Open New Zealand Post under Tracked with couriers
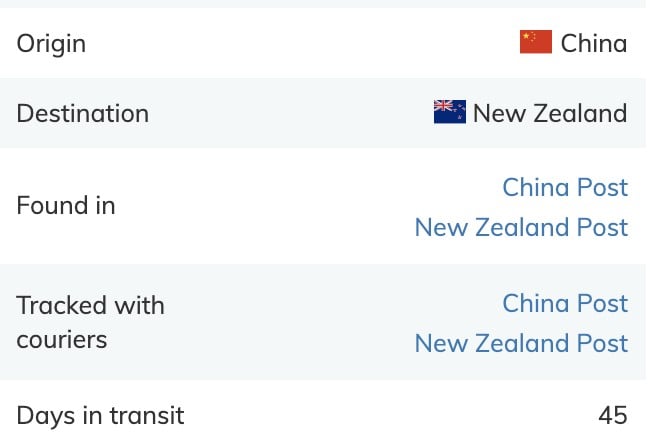 (x=521, y=343)
